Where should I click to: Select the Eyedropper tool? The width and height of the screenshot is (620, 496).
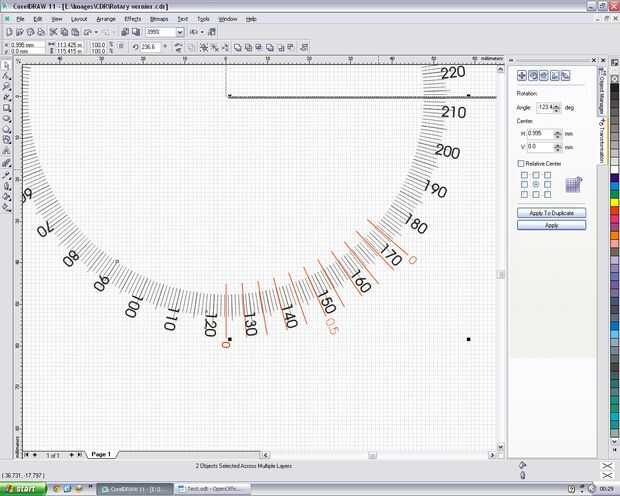(6, 174)
